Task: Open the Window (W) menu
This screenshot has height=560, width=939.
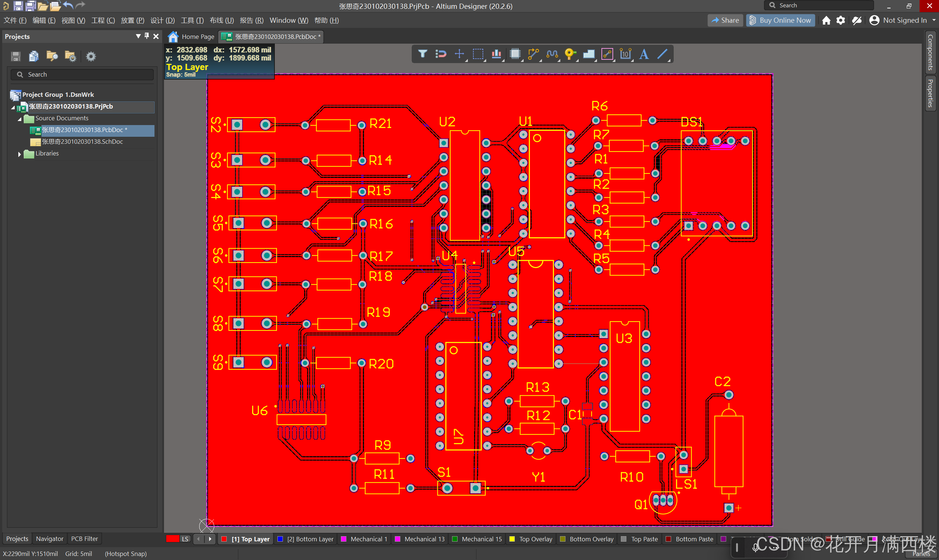Action: tap(289, 21)
